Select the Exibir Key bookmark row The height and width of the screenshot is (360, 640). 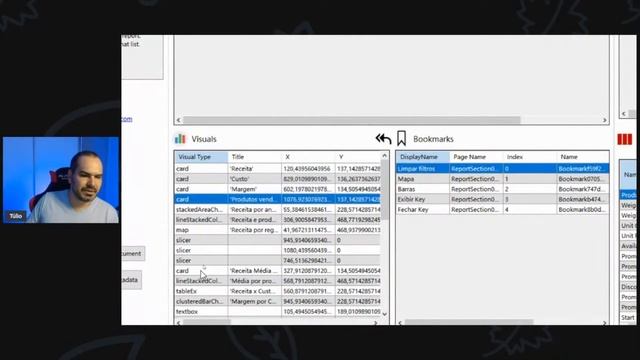coord(502,199)
